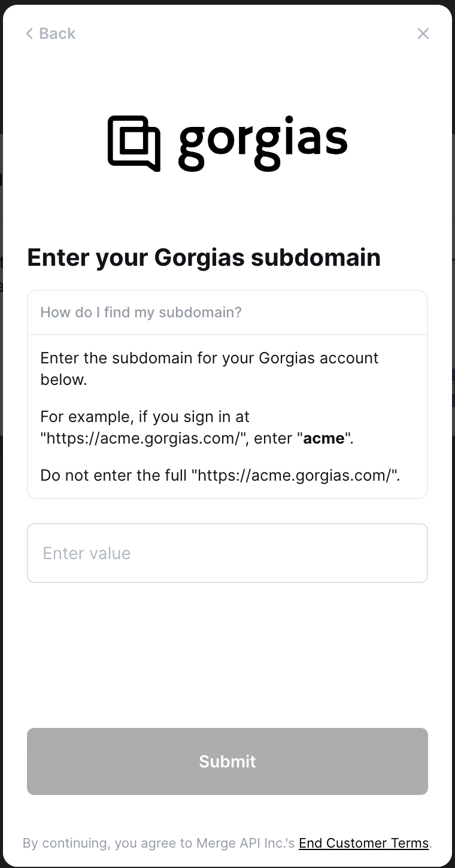
Task: Click the 'Merge API Inc.'s' text in footer
Action: pos(245,843)
